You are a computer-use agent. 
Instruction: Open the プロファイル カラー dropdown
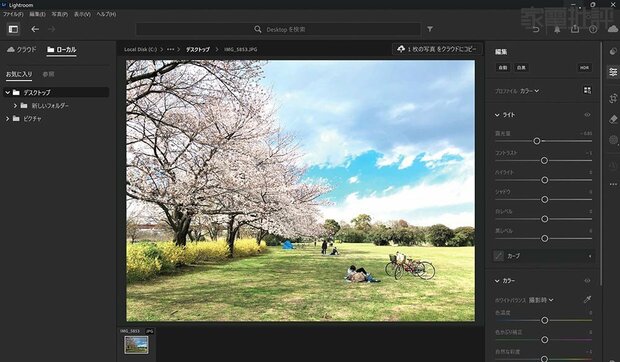(x=529, y=91)
